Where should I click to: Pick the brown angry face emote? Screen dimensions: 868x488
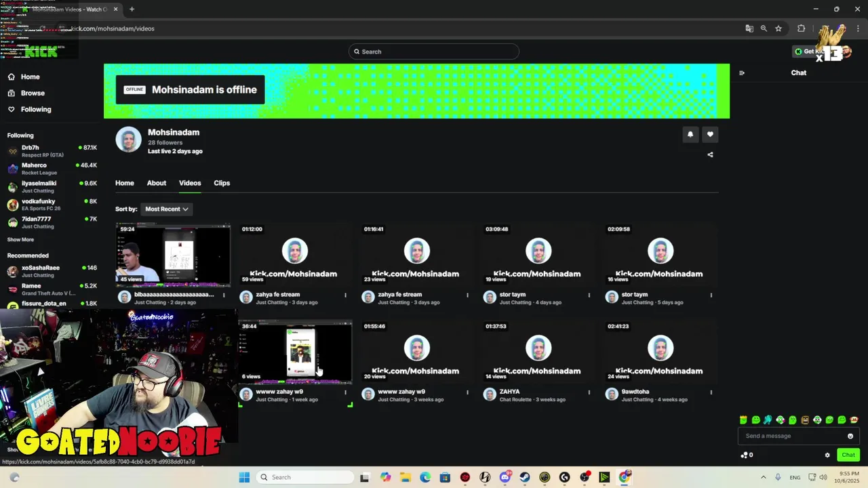(x=805, y=420)
